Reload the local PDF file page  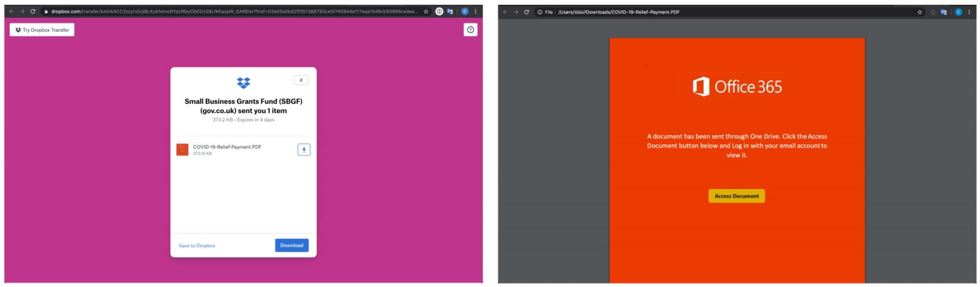point(526,12)
